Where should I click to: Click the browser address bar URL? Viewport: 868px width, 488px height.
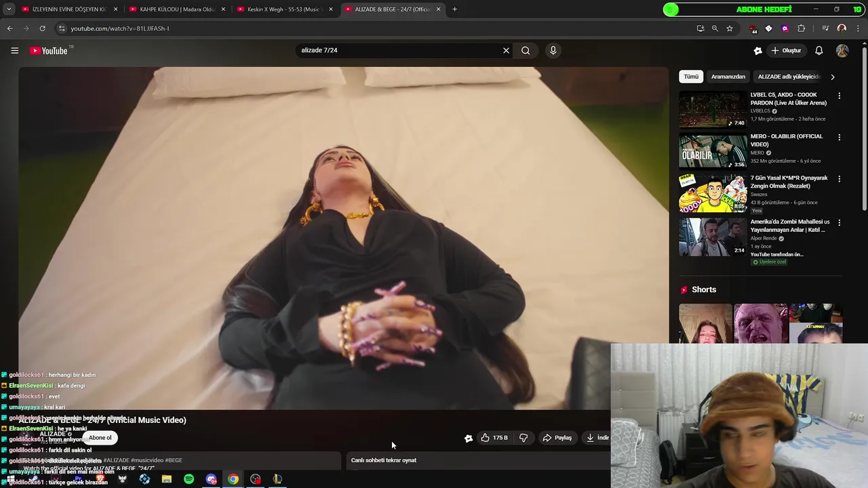coord(120,28)
